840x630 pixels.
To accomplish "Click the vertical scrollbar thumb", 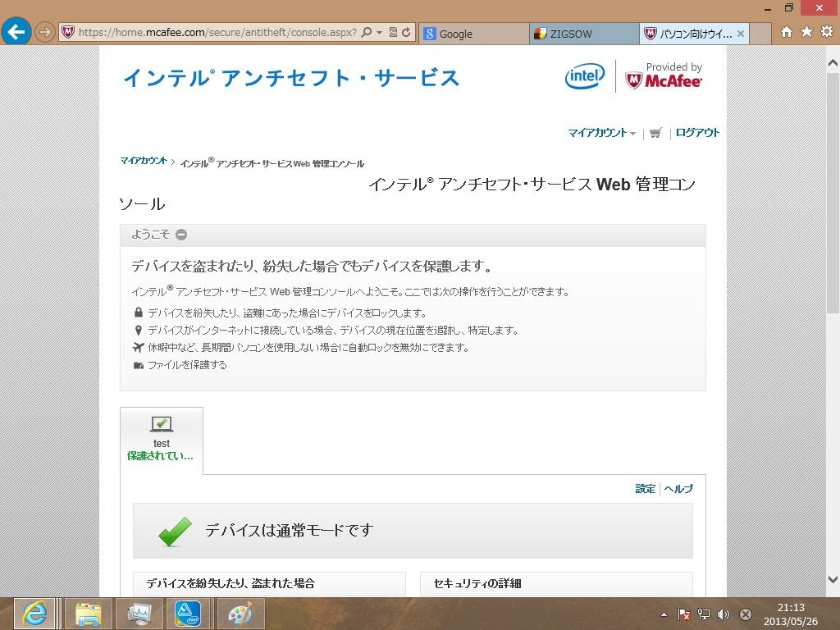I will click(x=833, y=193).
